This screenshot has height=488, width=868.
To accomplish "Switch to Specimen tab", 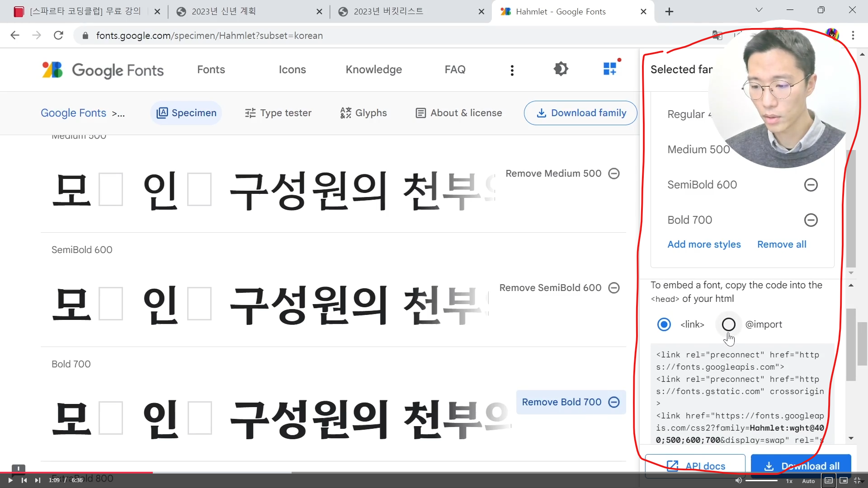I will coord(186,113).
